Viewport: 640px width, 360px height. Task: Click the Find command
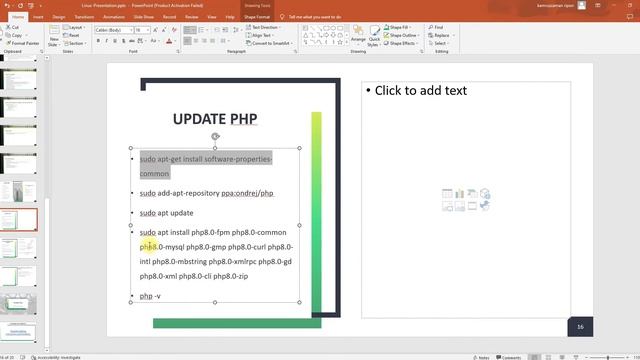pos(436,27)
